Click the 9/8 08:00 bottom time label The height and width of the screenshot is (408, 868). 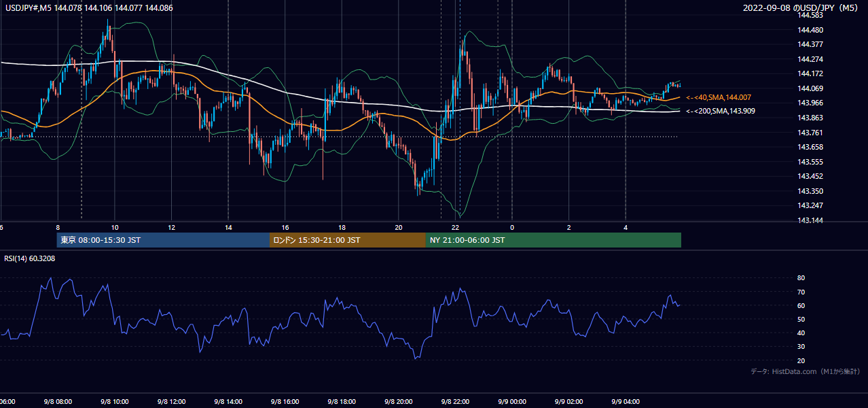[57, 401]
